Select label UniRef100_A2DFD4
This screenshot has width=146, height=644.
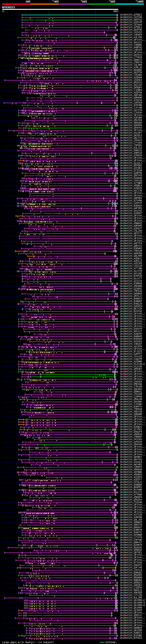(x=131, y=93)
